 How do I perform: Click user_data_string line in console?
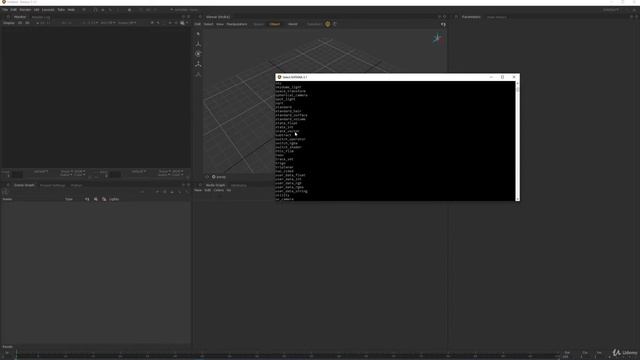291,191
